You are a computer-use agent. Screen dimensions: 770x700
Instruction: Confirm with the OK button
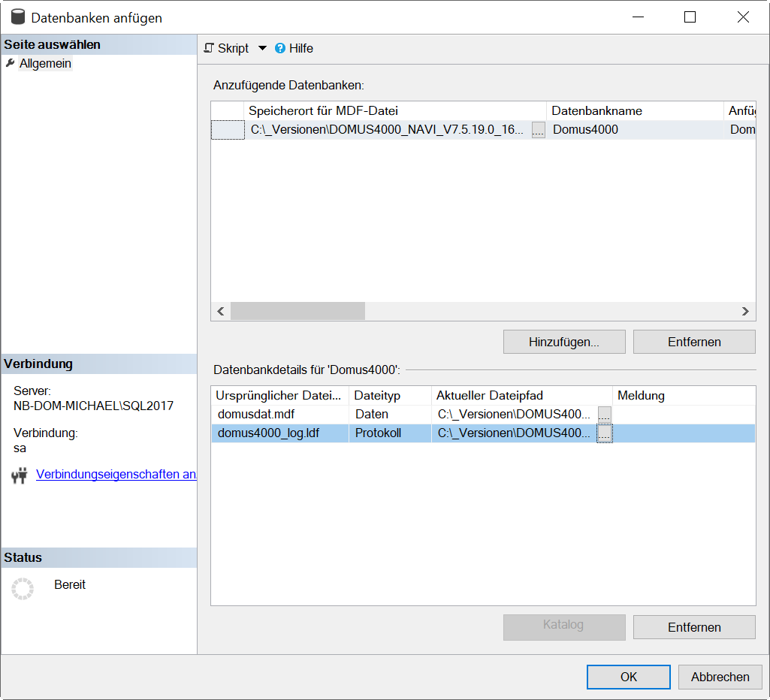[628, 677]
